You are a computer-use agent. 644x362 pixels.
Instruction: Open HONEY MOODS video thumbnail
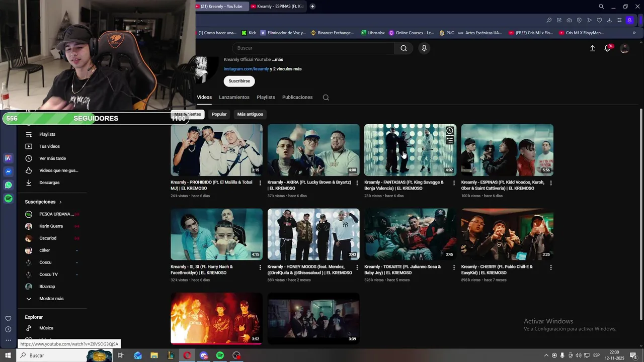[x=313, y=234]
